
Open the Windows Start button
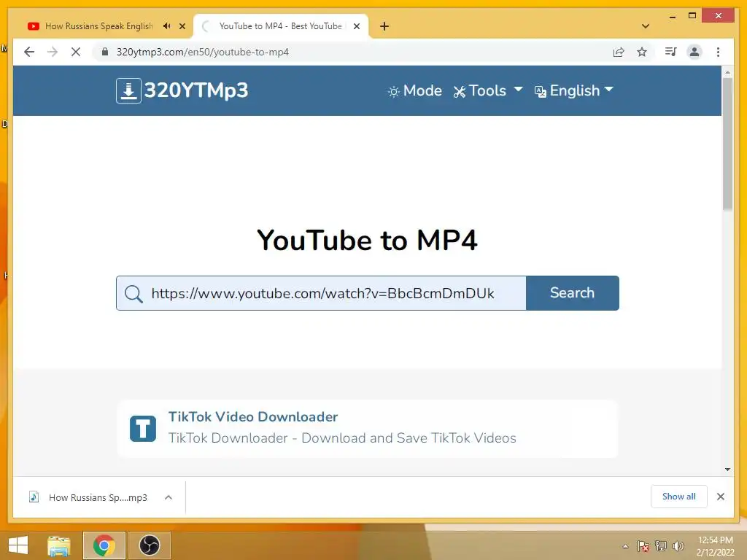pos(18,545)
